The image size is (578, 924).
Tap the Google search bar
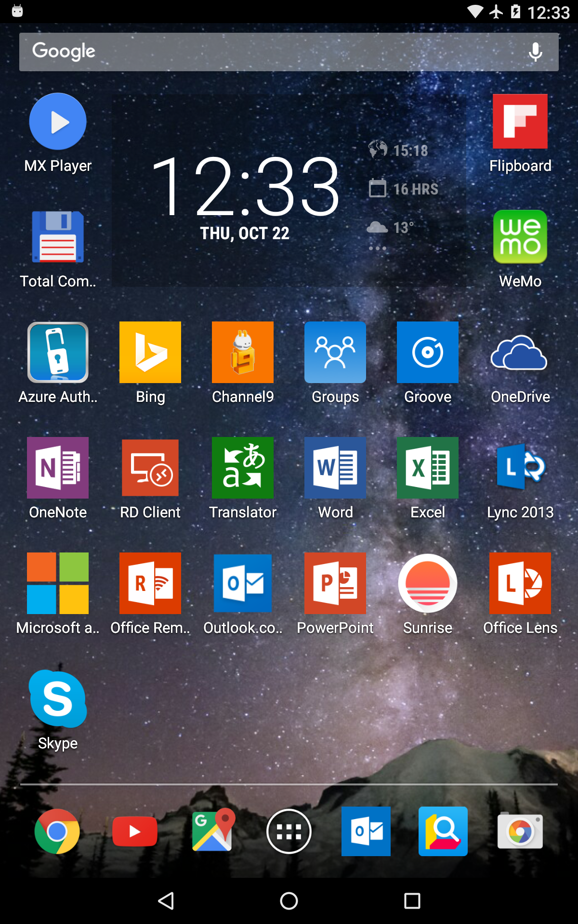click(289, 52)
